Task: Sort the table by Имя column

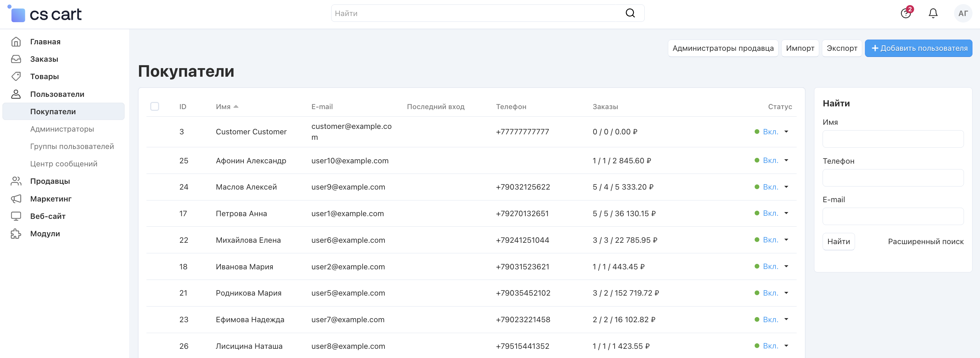Action: click(223, 107)
